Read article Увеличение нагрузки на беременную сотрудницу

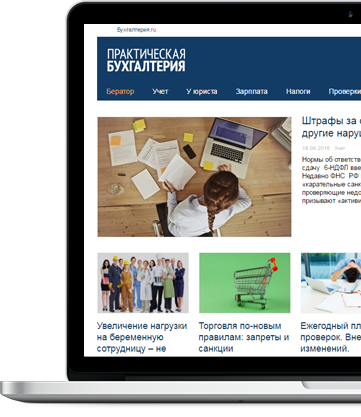point(142,337)
